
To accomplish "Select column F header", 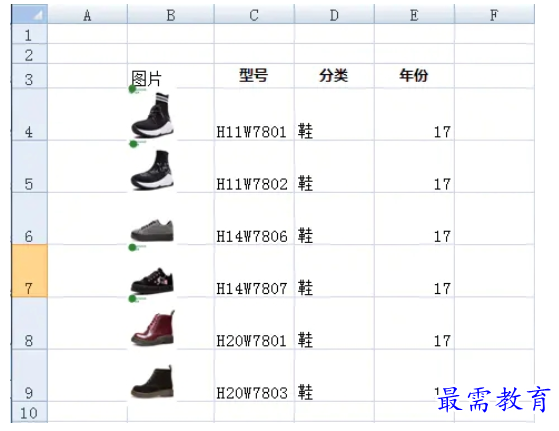I will click(494, 14).
